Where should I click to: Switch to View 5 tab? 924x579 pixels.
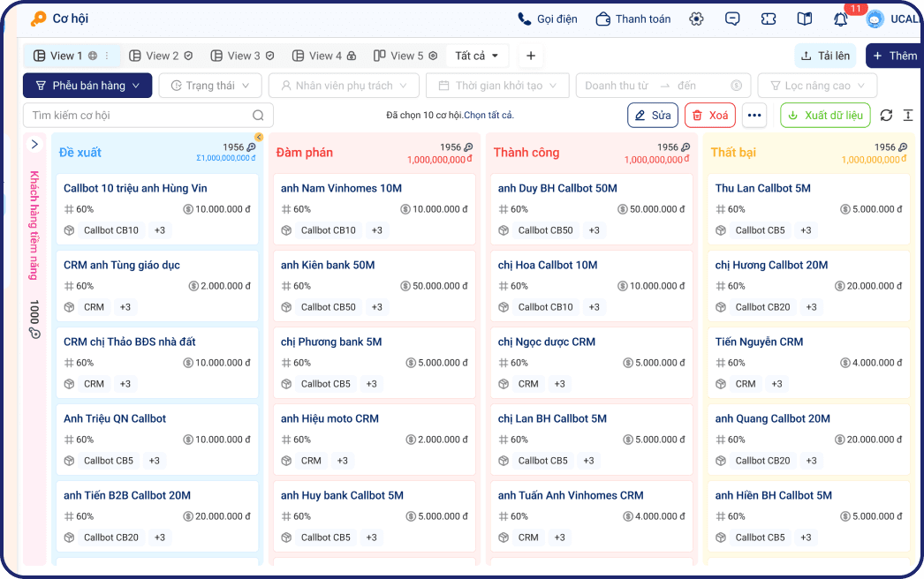tap(405, 55)
